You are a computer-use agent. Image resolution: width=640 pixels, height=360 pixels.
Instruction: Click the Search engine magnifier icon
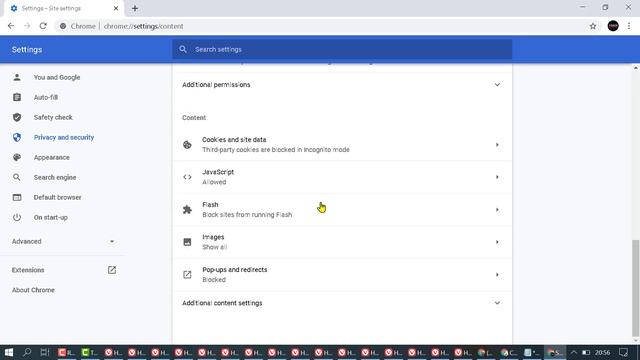click(17, 177)
